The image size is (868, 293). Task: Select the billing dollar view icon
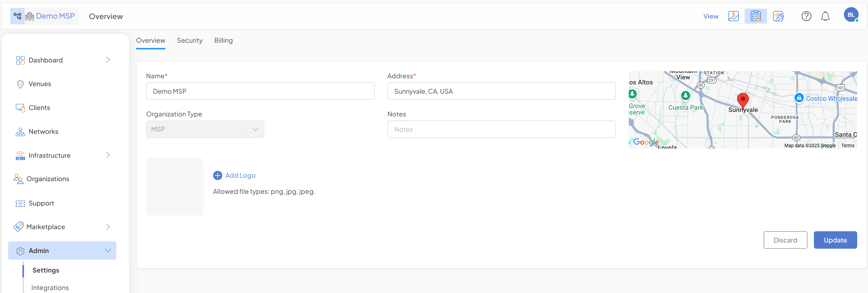733,16
